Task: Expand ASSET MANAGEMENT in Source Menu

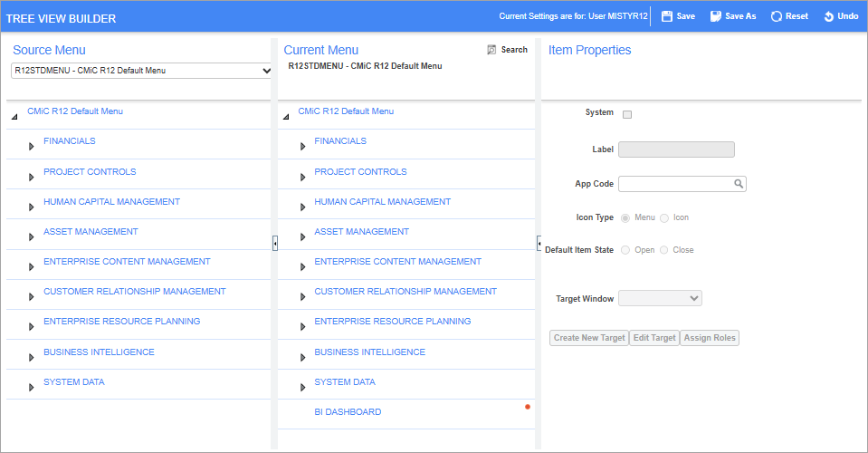Action: [x=31, y=237]
